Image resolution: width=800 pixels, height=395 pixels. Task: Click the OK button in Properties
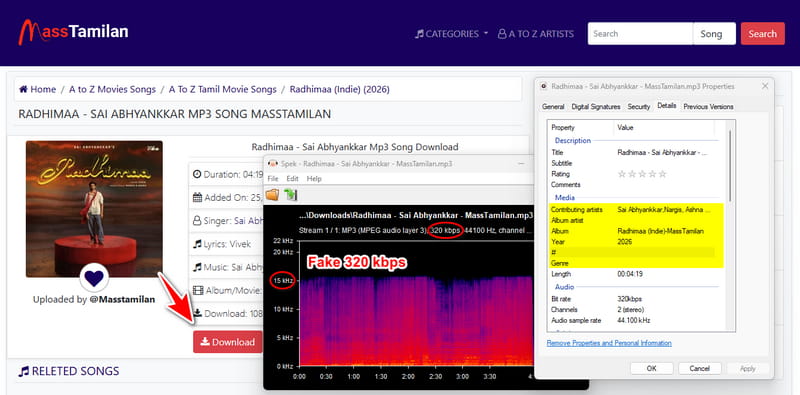click(x=651, y=368)
